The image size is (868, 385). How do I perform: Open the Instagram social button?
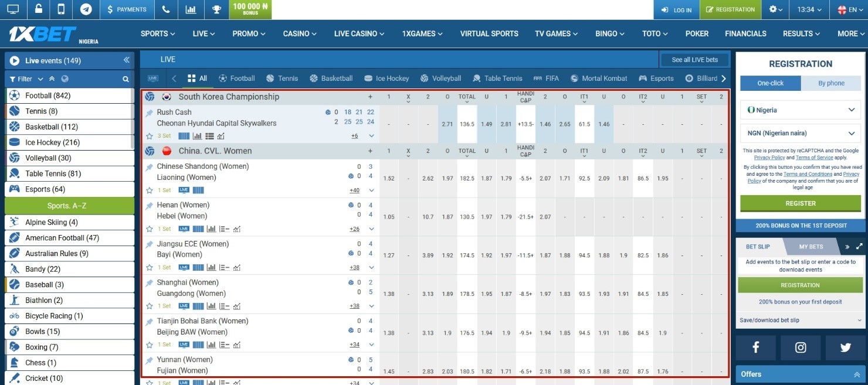(801, 347)
